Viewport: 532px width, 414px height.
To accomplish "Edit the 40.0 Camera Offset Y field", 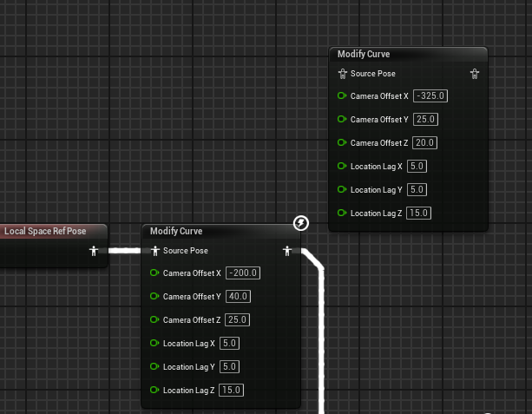I will point(238,296).
